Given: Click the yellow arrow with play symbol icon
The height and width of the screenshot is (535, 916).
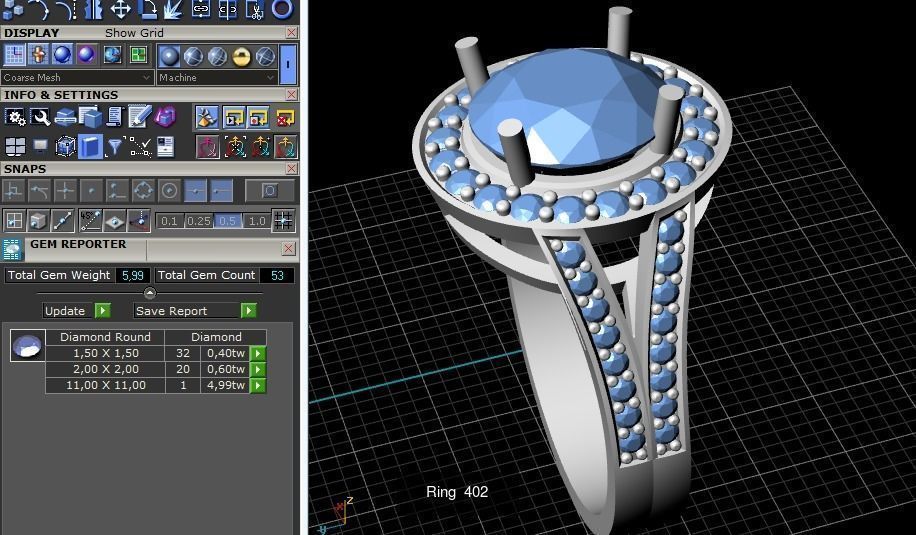Looking at the screenshot, I should point(234,117).
